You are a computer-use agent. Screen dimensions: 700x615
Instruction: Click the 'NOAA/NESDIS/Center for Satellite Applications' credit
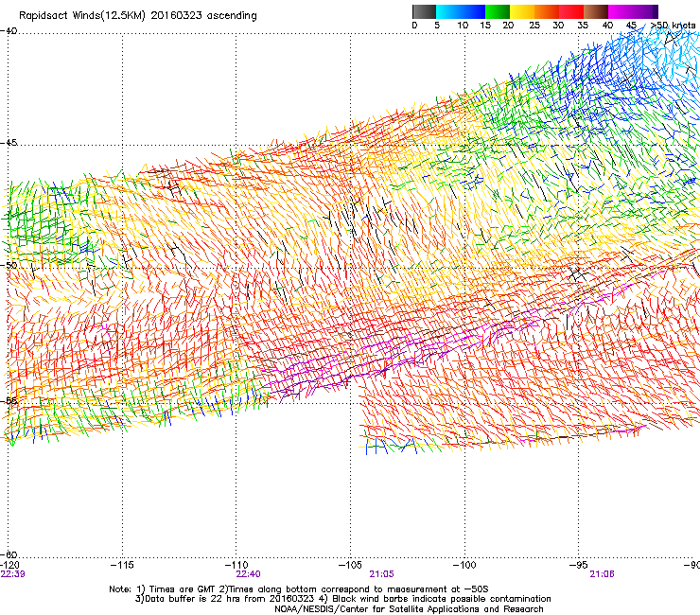coord(378,609)
